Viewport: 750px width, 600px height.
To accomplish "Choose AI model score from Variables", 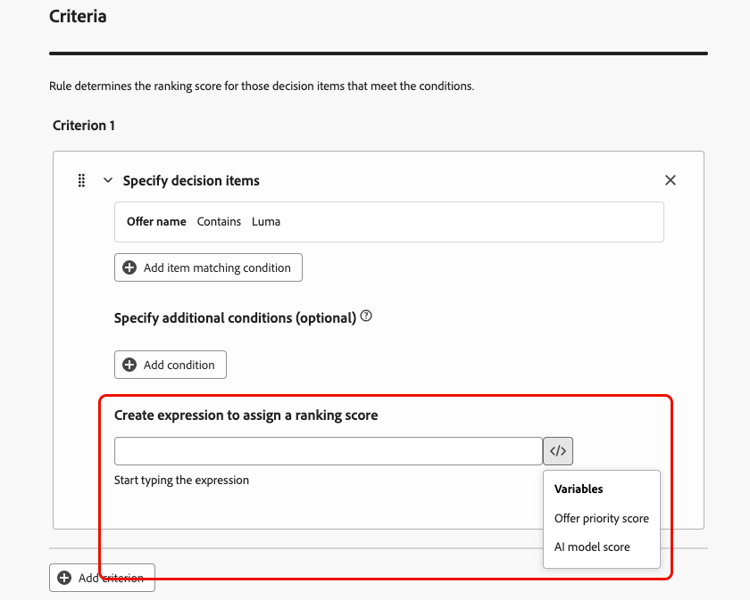I will click(x=592, y=547).
